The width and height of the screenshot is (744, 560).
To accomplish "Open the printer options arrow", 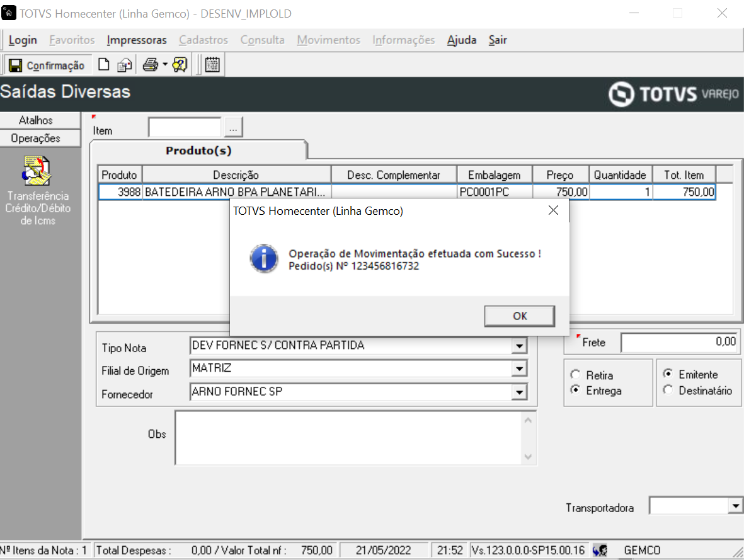I will pyautogui.click(x=164, y=64).
